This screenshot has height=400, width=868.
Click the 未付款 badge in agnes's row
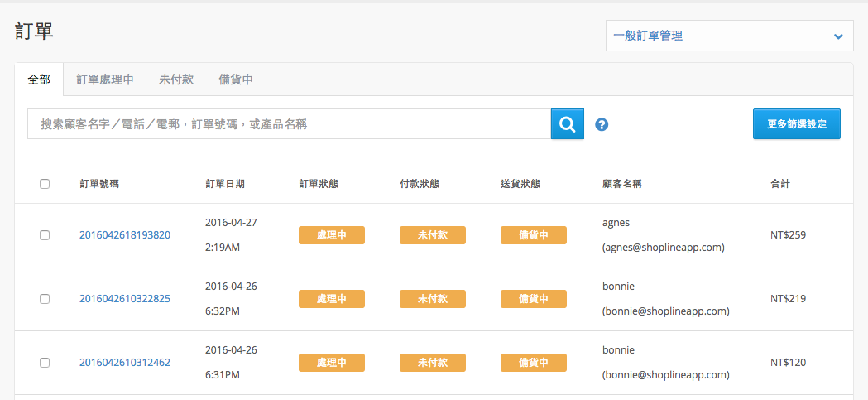click(x=432, y=235)
